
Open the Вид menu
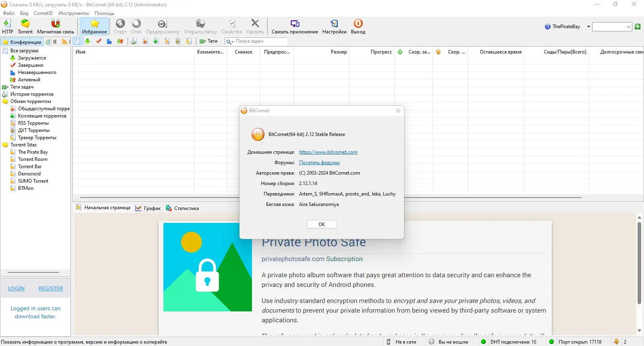(24, 13)
